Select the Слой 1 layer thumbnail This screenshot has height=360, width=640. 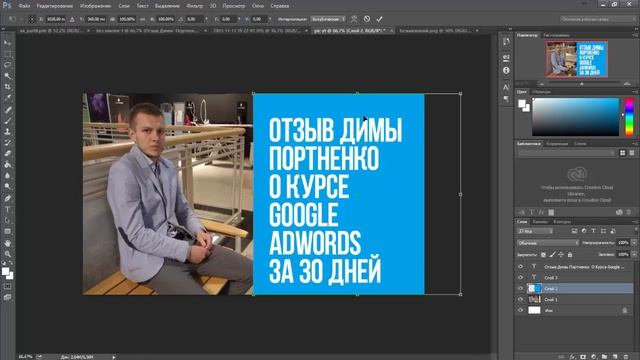point(534,299)
